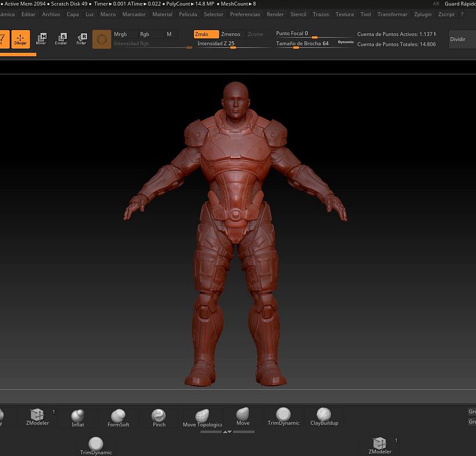Open the Trazos menu

[x=321, y=15]
